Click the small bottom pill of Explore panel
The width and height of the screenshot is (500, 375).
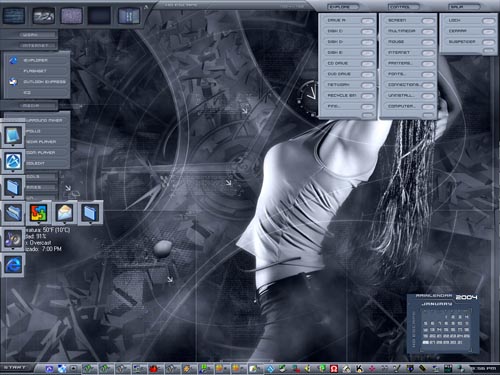click(x=367, y=115)
